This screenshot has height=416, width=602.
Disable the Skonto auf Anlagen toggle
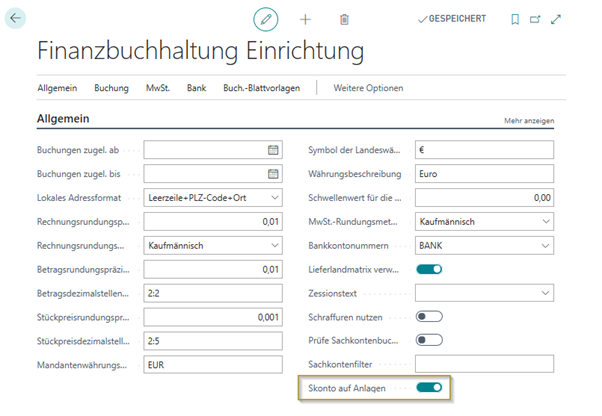click(429, 387)
